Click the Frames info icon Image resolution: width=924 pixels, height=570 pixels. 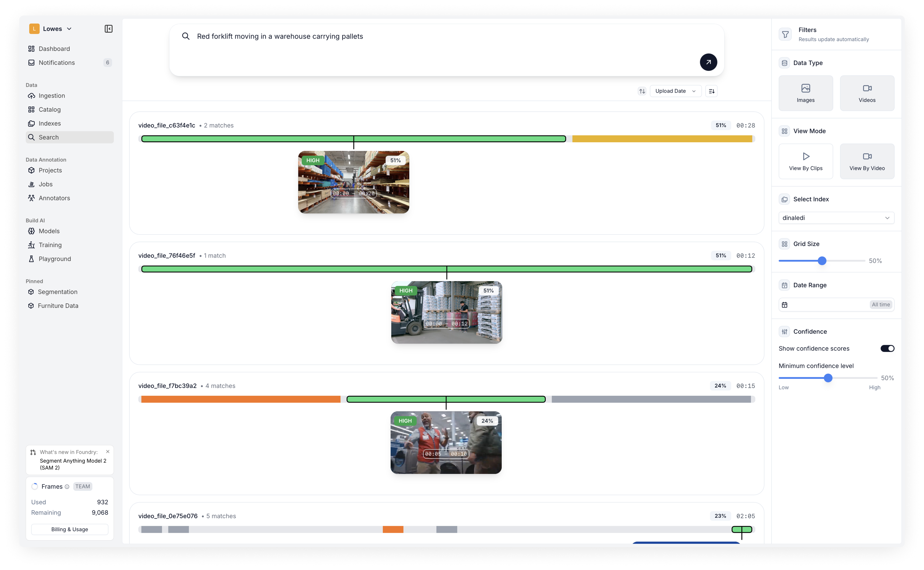(67, 487)
